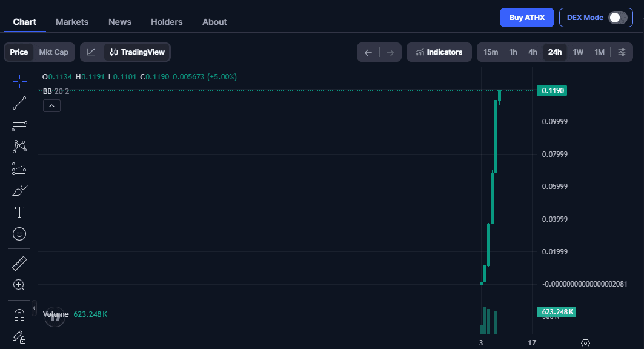This screenshot has height=349, width=644.
Task: Click the 623.248K volume axis label
Action: (x=557, y=312)
